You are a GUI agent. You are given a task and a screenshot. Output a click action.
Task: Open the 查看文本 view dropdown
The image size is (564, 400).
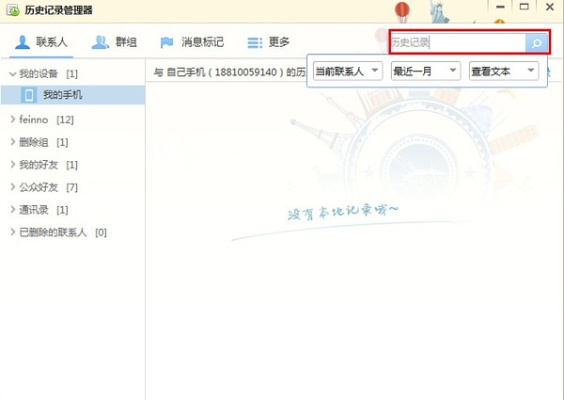coord(504,71)
